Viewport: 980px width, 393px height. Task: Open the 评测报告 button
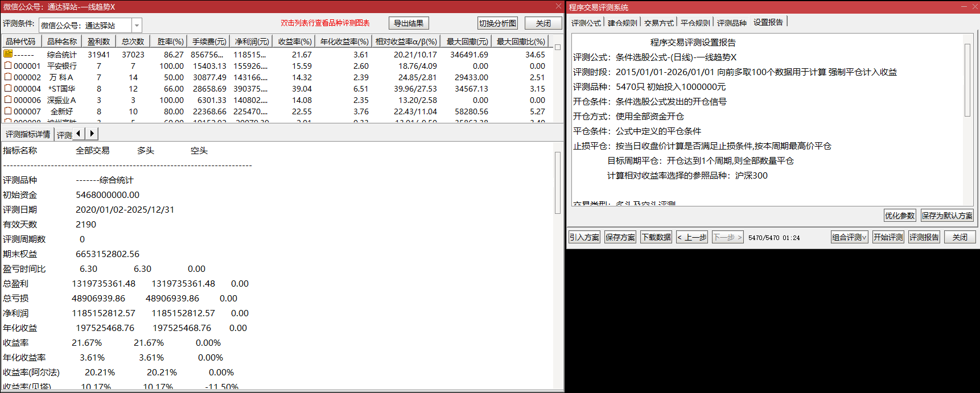[x=924, y=237]
